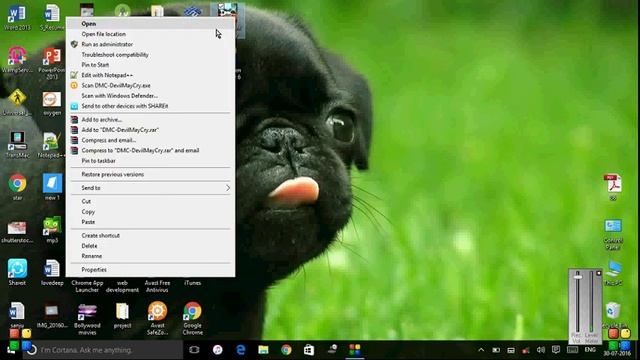
Task: Select Pin to taskbar
Action: (x=150, y=161)
